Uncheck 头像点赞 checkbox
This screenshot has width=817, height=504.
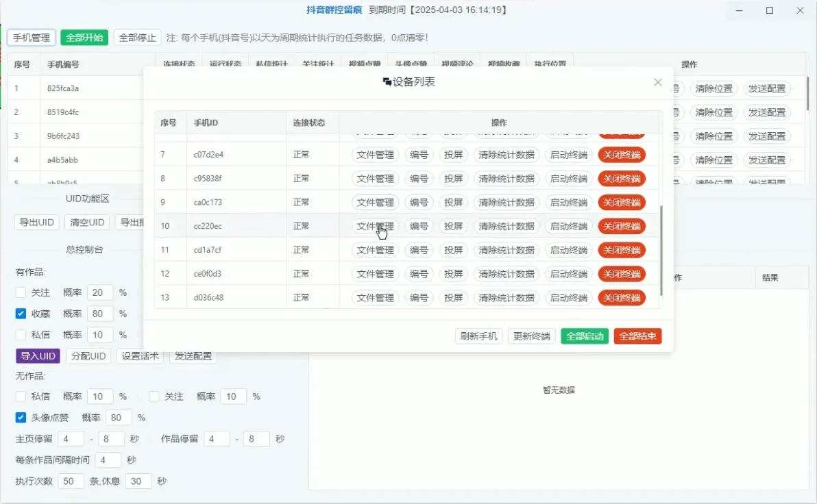point(21,418)
